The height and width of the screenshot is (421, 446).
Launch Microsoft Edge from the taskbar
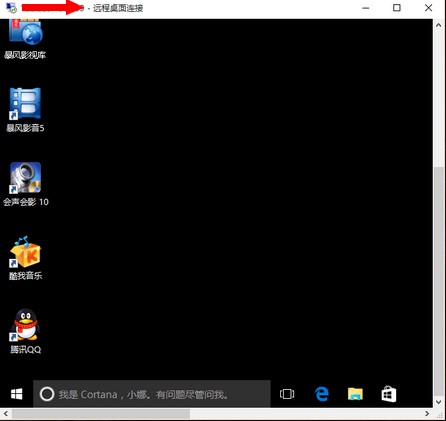(x=322, y=394)
